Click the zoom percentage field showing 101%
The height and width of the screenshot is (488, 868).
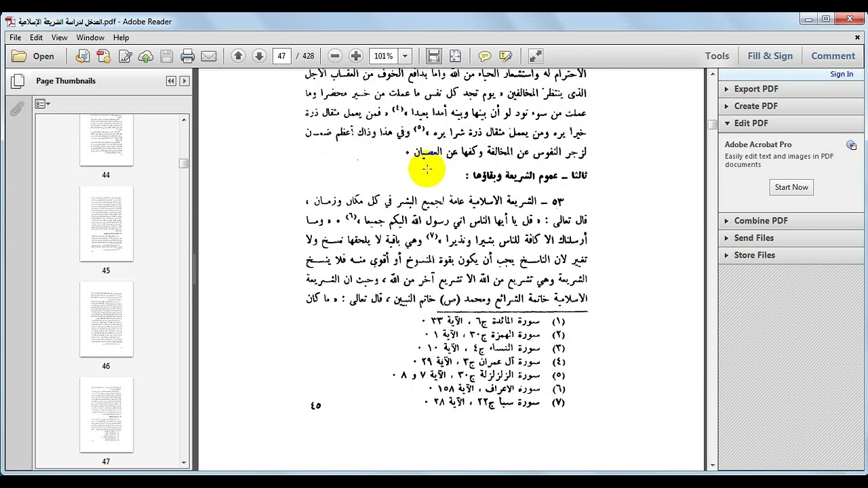[384, 56]
